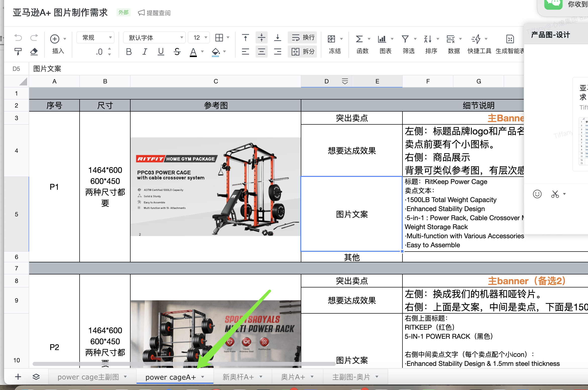Click the scissors screenshot icon in chat
The image size is (588, 390).
[x=555, y=194]
